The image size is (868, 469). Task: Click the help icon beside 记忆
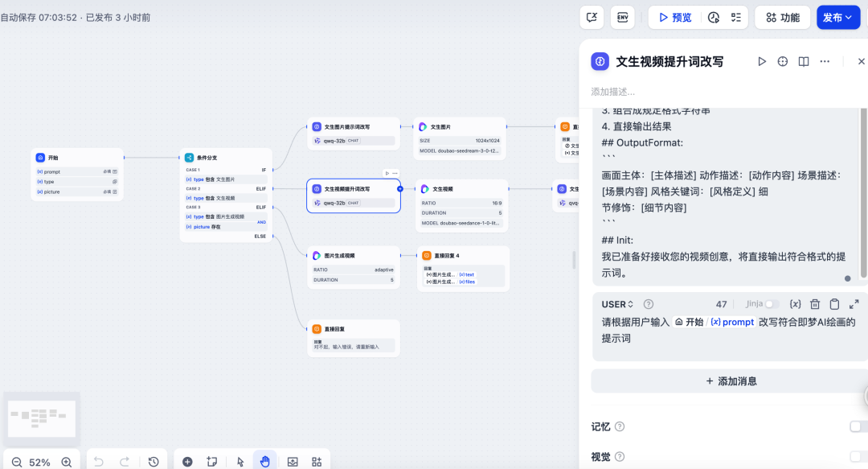coord(620,426)
